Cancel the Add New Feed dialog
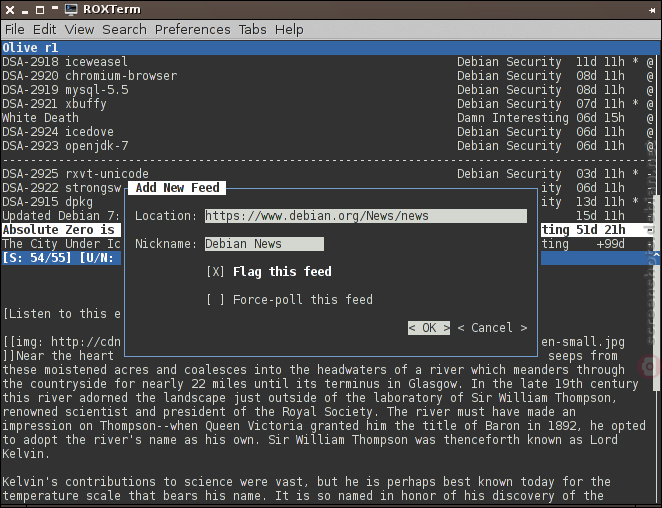The image size is (662, 508). pos(492,328)
